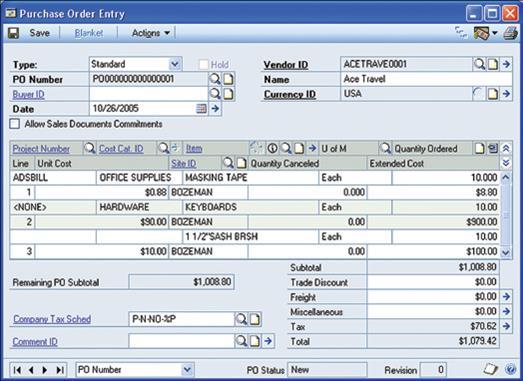Image resolution: width=523 pixels, height=381 pixels.
Task: Click the PO Number note icon
Action: point(228,79)
